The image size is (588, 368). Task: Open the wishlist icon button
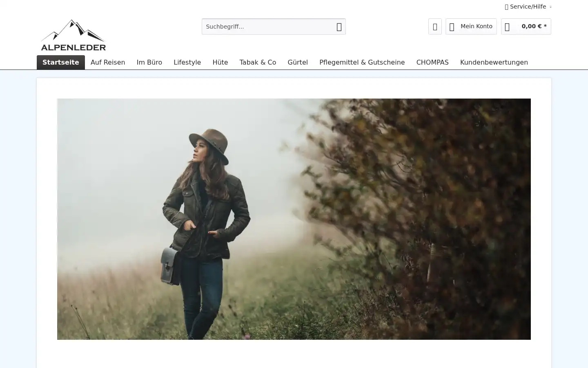[x=435, y=27]
